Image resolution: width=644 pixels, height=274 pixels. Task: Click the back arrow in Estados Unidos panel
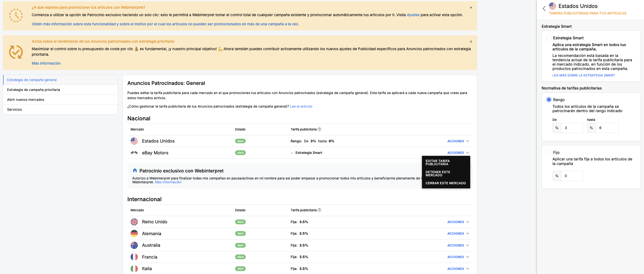coord(544,8)
